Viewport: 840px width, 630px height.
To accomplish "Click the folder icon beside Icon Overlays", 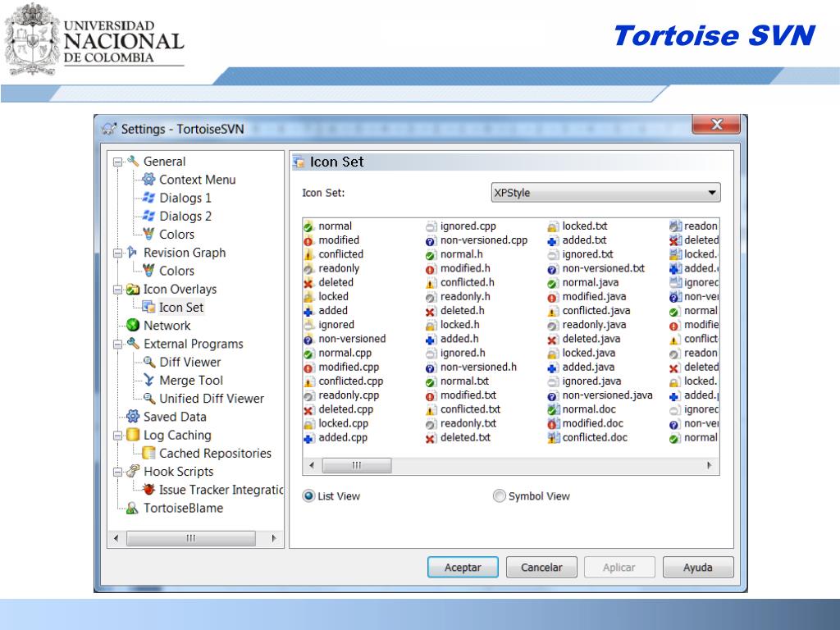I will click(132, 290).
